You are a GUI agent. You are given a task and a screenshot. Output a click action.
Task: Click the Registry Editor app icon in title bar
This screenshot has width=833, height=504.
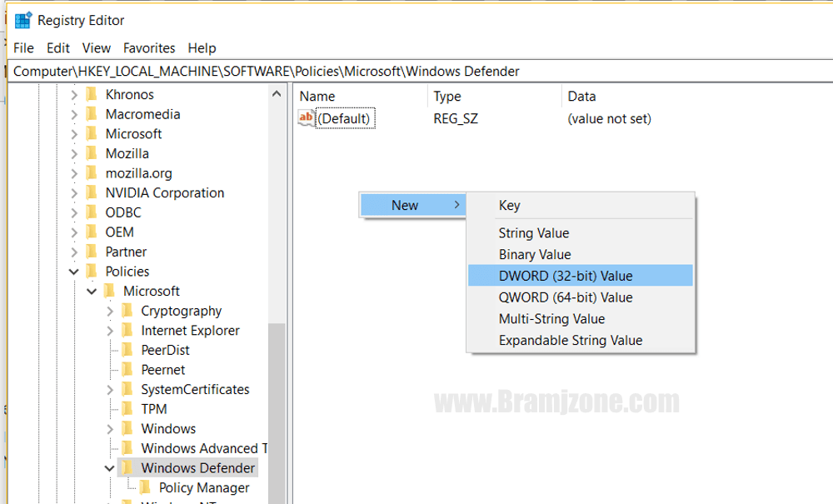22,20
